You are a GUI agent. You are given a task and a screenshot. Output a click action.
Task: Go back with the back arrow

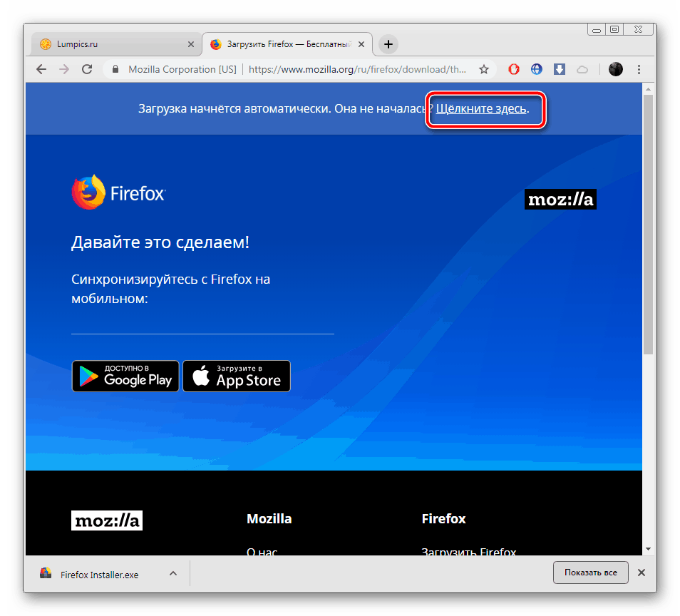[41, 69]
